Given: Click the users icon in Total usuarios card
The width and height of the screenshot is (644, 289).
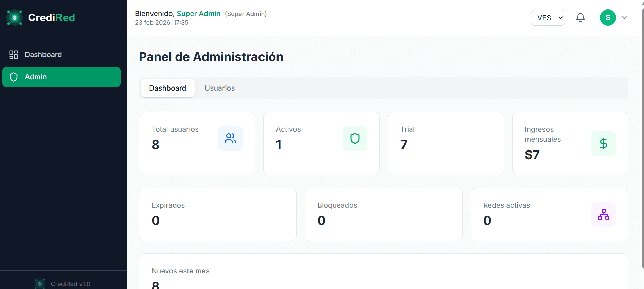Looking at the screenshot, I should pos(230,138).
